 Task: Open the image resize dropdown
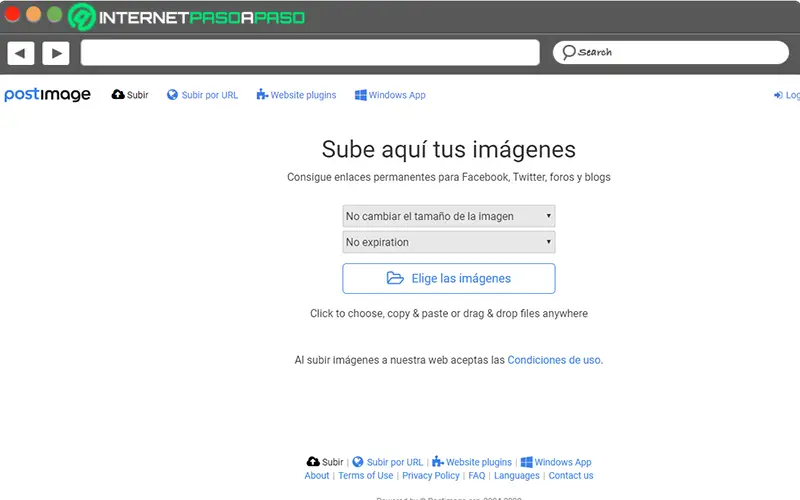[x=448, y=216]
